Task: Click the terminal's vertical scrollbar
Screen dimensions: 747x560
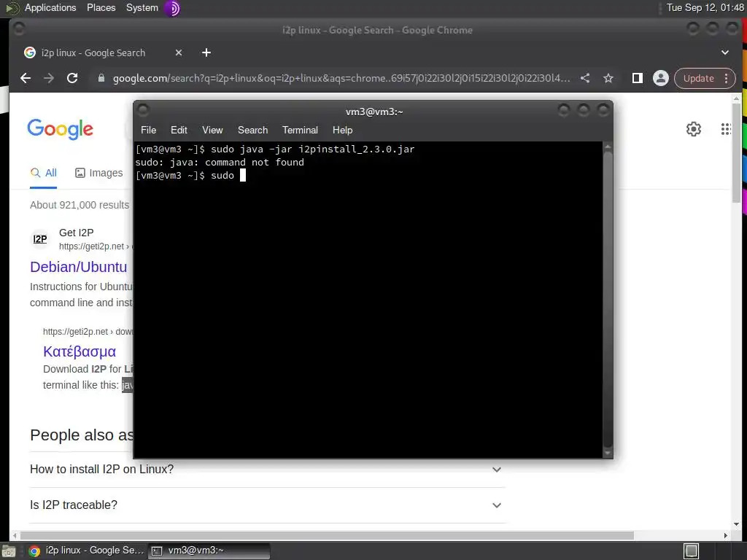Action: coord(608,298)
